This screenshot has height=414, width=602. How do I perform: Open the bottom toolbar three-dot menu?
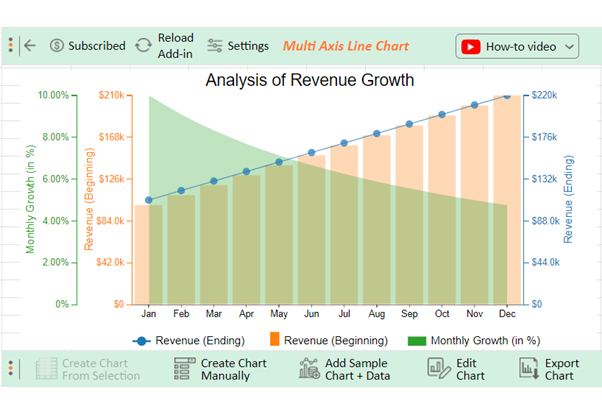click(11, 368)
